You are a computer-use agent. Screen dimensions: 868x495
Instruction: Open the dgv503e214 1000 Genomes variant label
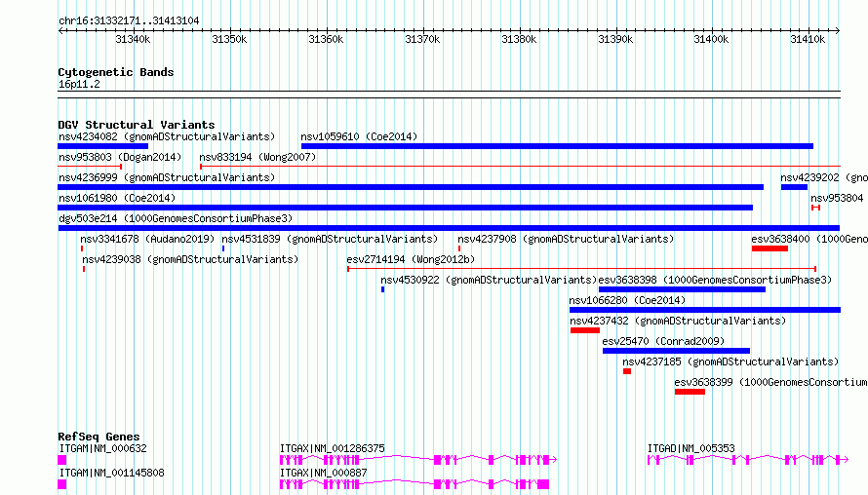176,219
